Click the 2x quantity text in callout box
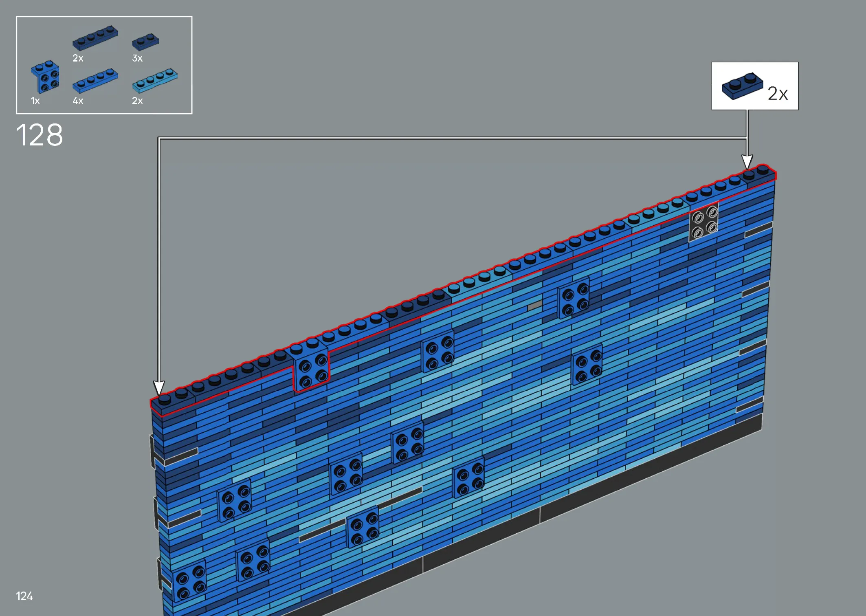This screenshot has height=616, width=866. point(778,94)
